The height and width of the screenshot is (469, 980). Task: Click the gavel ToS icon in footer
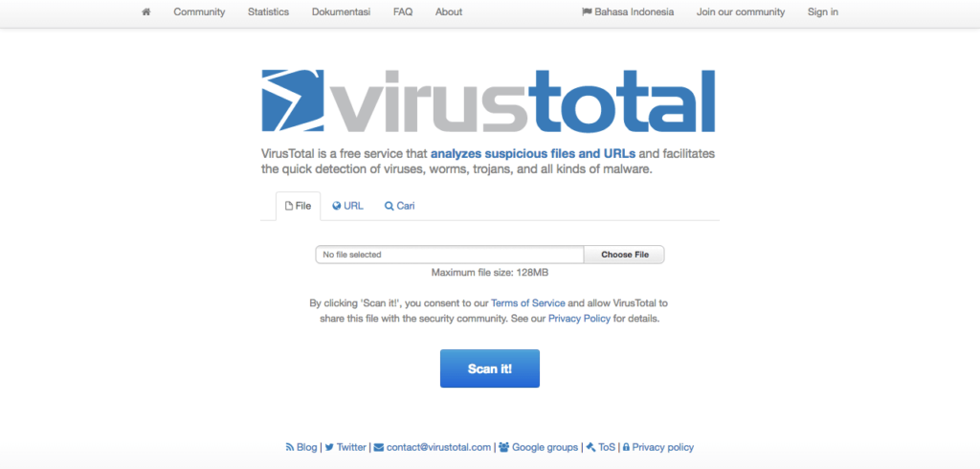click(590, 448)
